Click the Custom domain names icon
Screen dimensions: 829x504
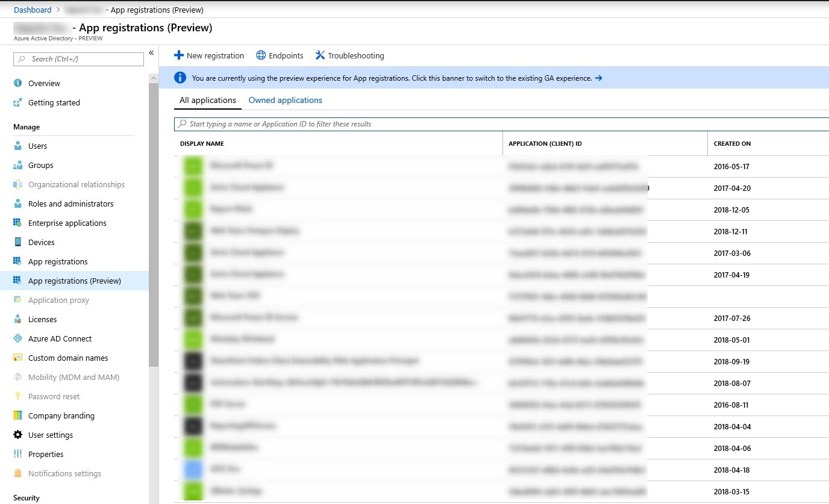(17, 358)
